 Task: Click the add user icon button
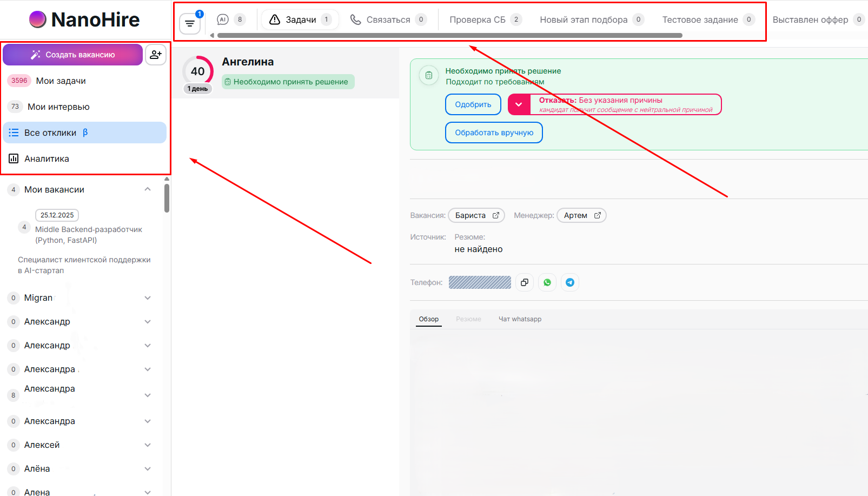(156, 55)
